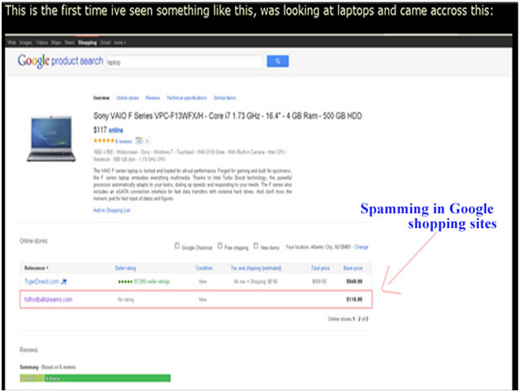Click the Google Checkout cart icon beside TigerDirect
This screenshot has height=392, width=520.
64,282
